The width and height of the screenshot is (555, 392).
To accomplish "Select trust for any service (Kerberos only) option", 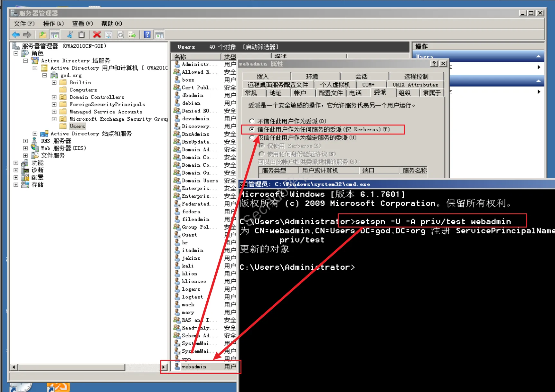I will click(x=252, y=129).
